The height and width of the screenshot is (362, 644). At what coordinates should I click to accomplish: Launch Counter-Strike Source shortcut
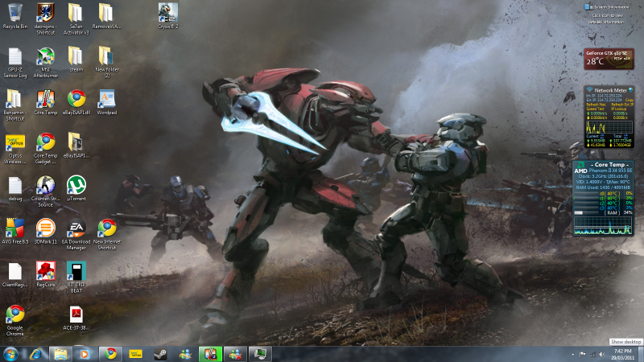pyautogui.click(x=46, y=191)
